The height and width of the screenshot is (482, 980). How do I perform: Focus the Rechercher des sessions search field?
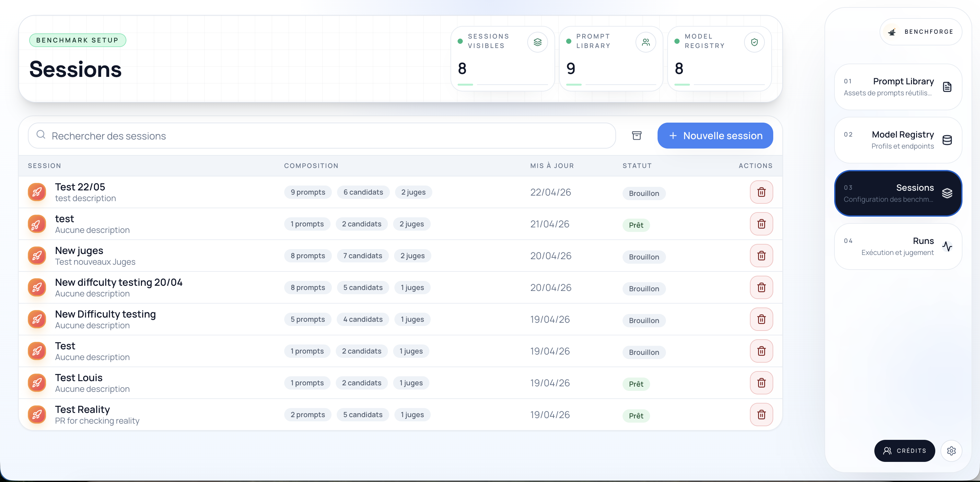[321, 136]
